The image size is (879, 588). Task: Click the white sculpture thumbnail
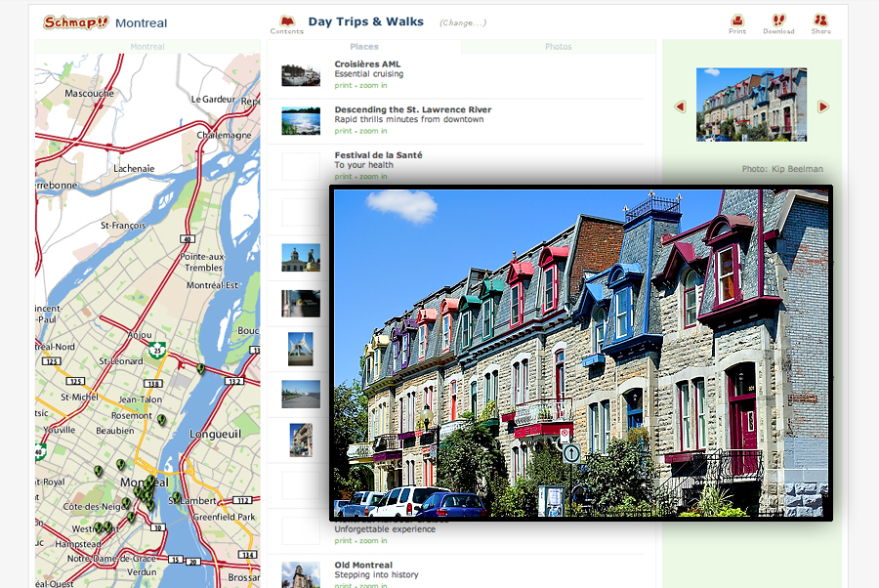pos(301,349)
